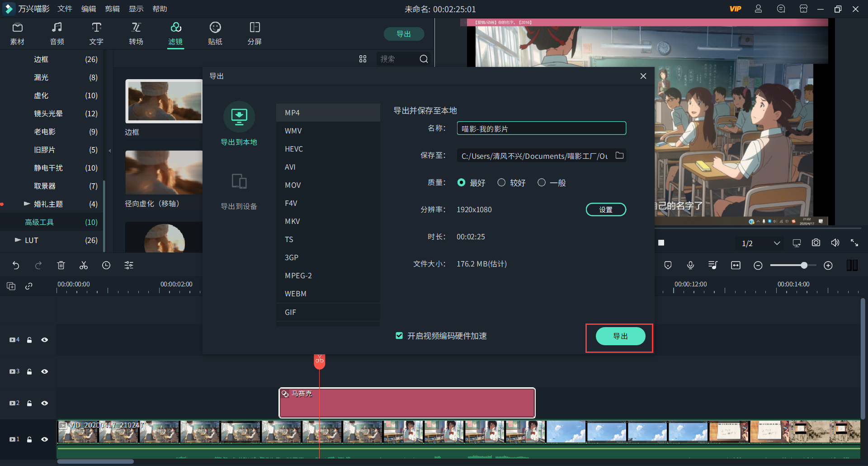Image resolution: width=868 pixels, height=466 pixels.
Task: Click the highlighted 导出 export button
Action: (x=620, y=336)
